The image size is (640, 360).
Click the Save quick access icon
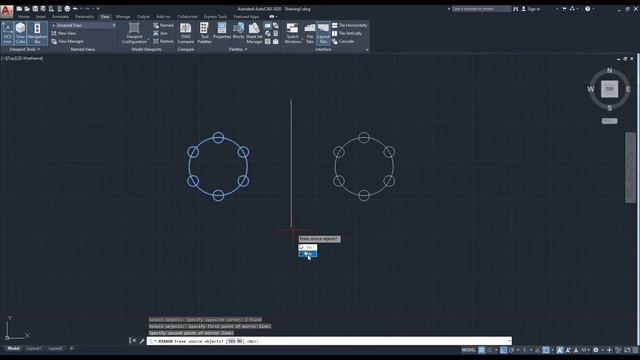(x=35, y=9)
